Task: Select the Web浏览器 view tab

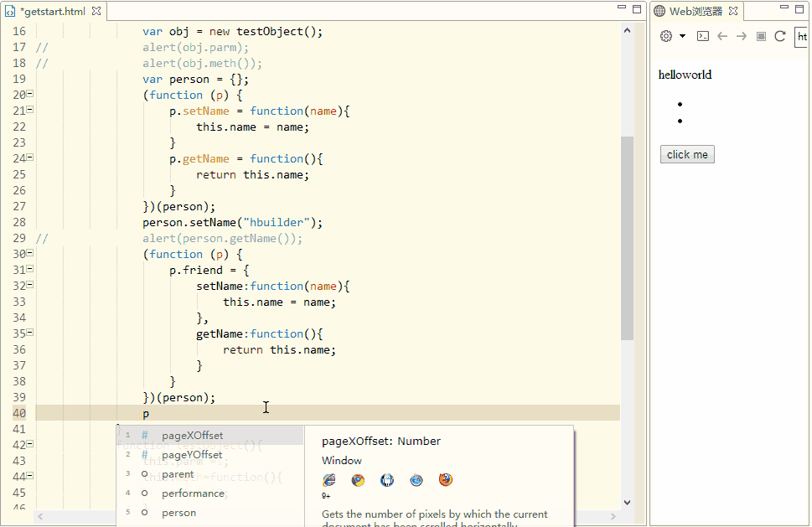Action: click(x=696, y=12)
